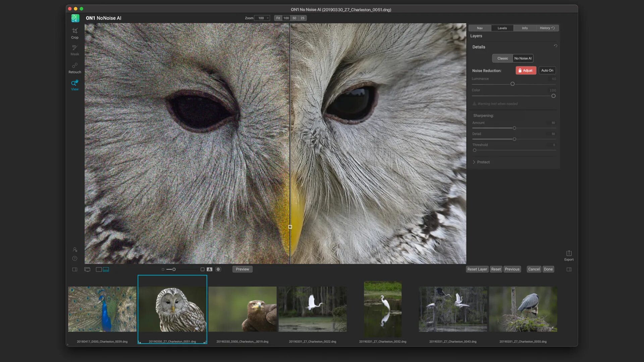
Task: Open the History tab
Action: click(x=547, y=28)
